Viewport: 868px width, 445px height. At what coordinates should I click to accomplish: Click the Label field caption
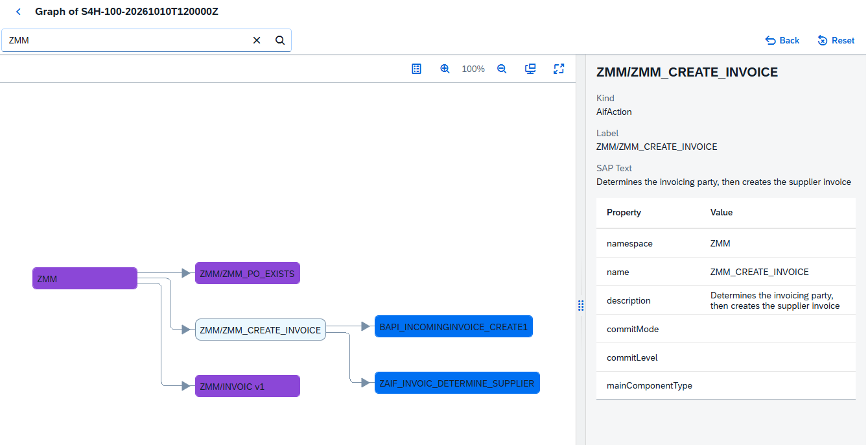(607, 133)
